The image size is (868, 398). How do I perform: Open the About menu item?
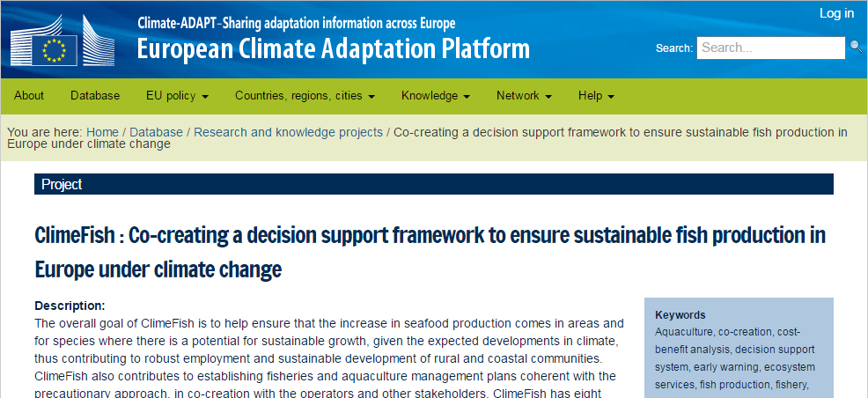(x=29, y=96)
